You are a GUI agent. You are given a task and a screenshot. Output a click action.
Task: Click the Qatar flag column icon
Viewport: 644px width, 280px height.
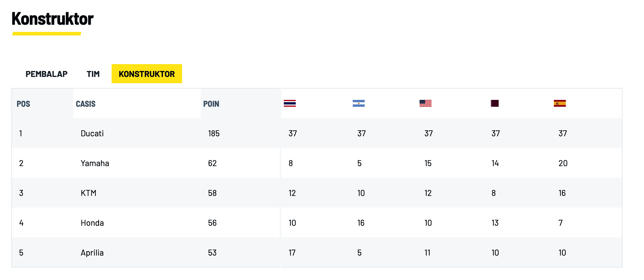tap(494, 103)
